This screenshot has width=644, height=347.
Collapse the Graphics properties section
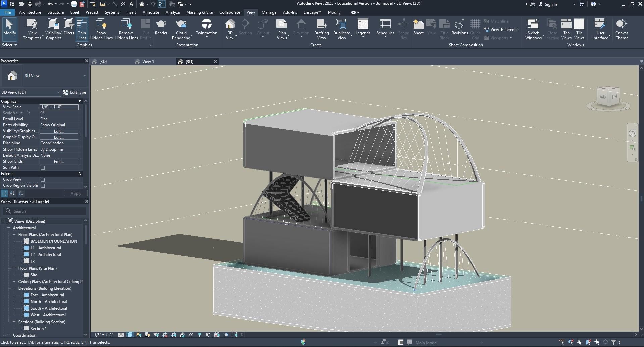(80, 101)
